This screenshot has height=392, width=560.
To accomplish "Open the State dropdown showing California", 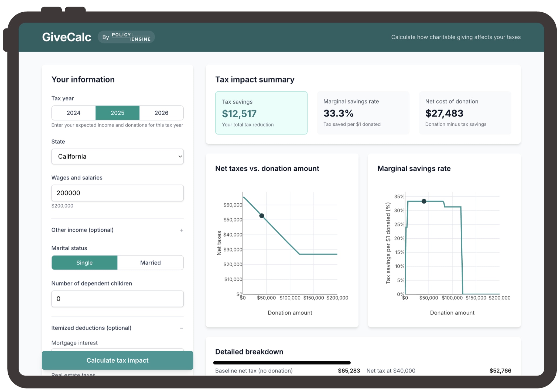I will pyautogui.click(x=117, y=157).
